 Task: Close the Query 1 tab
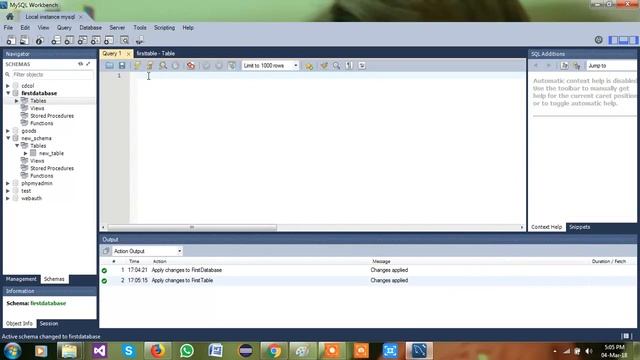[129, 54]
